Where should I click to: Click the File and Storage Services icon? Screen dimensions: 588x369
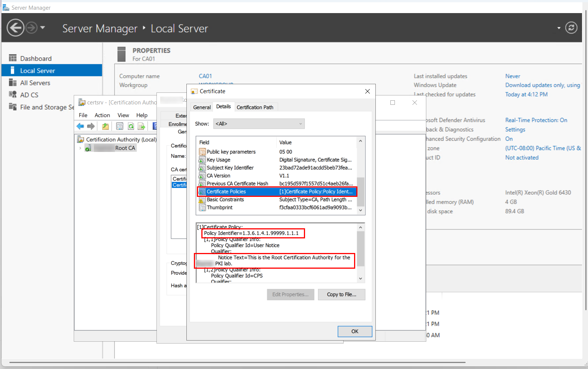coord(13,107)
